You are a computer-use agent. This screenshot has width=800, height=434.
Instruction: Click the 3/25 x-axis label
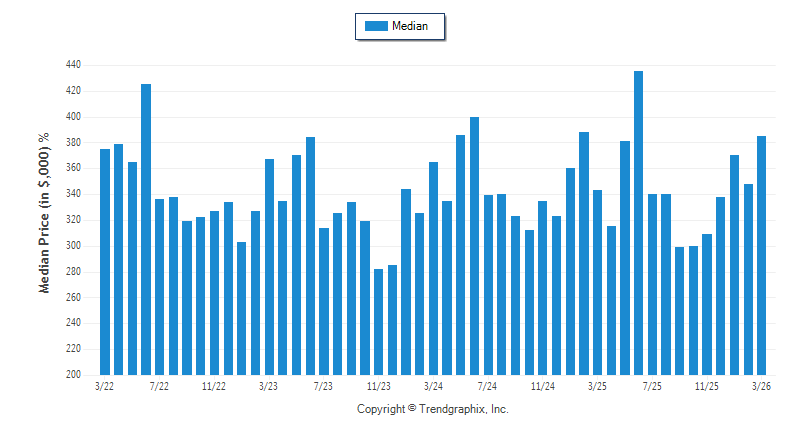[x=597, y=386]
